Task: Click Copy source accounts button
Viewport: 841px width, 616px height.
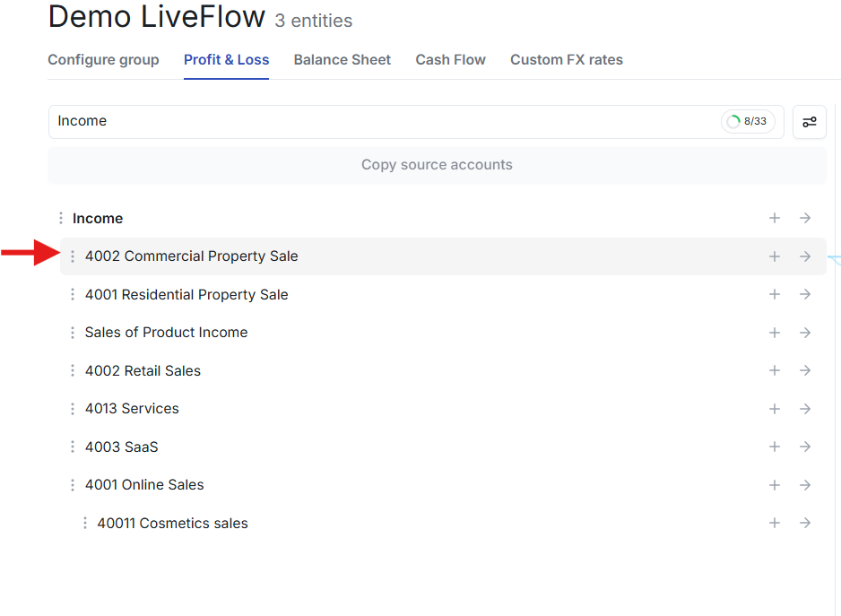Action: (438, 165)
